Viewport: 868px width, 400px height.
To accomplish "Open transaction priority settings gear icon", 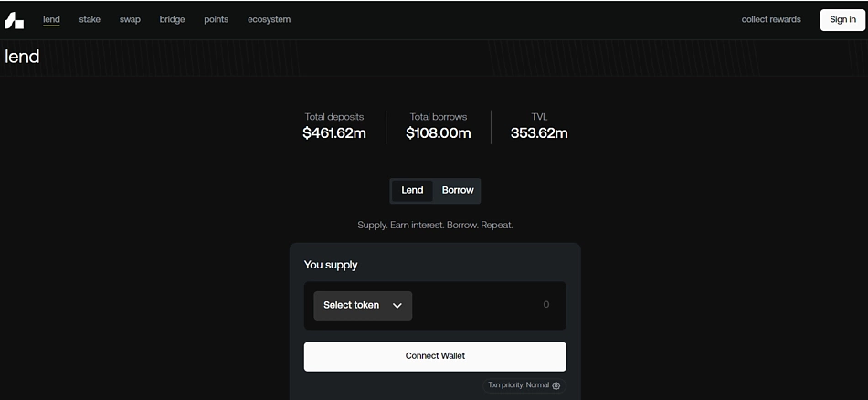I will pyautogui.click(x=556, y=385).
